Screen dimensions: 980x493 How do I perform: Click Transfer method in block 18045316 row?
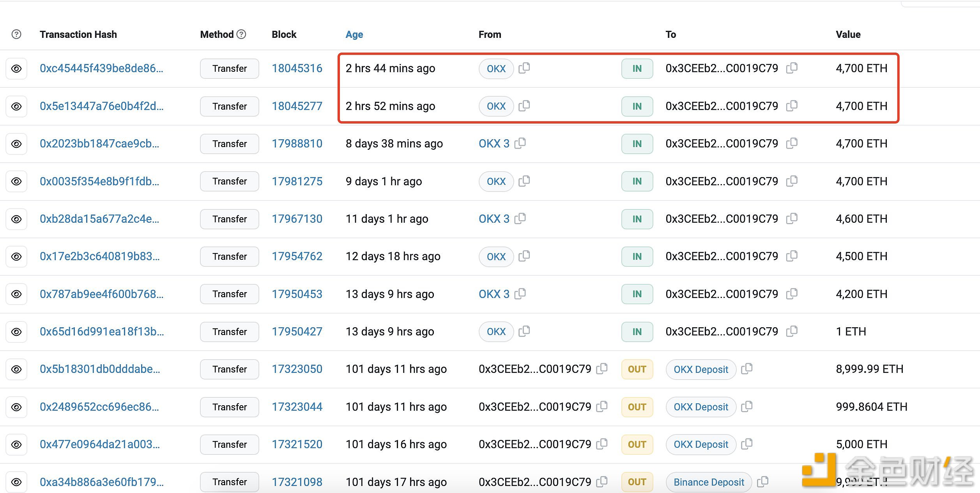pyautogui.click(x=230, y=69)
